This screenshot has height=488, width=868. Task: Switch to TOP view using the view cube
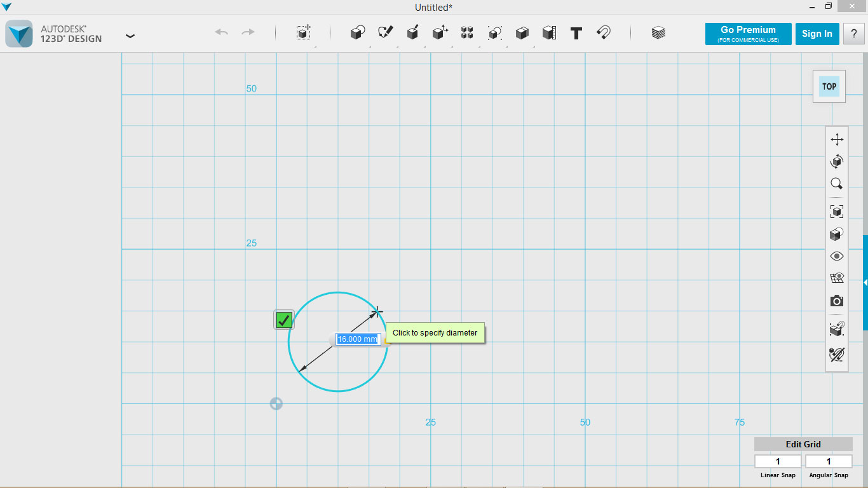829,86
